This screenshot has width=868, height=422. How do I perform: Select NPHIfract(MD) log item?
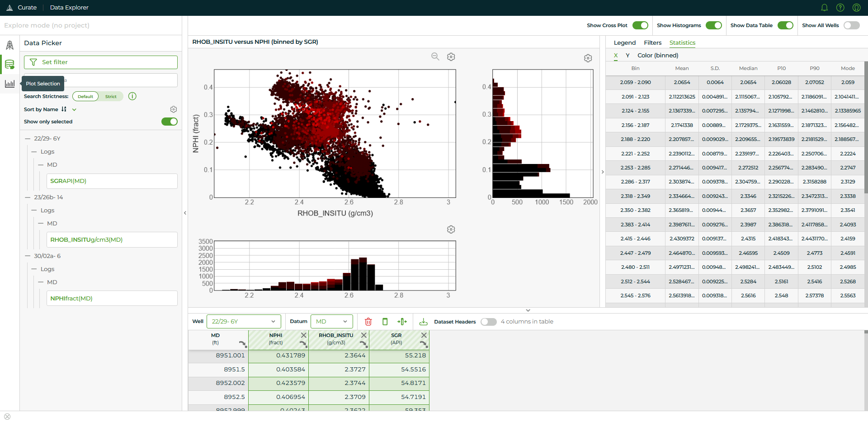coord(112,299)
